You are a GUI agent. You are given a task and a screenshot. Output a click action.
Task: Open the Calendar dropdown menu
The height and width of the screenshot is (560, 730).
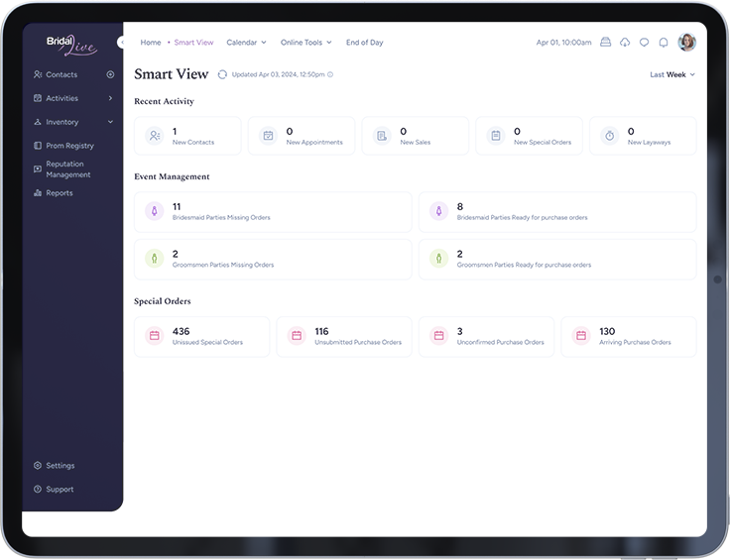click(246, 43)
